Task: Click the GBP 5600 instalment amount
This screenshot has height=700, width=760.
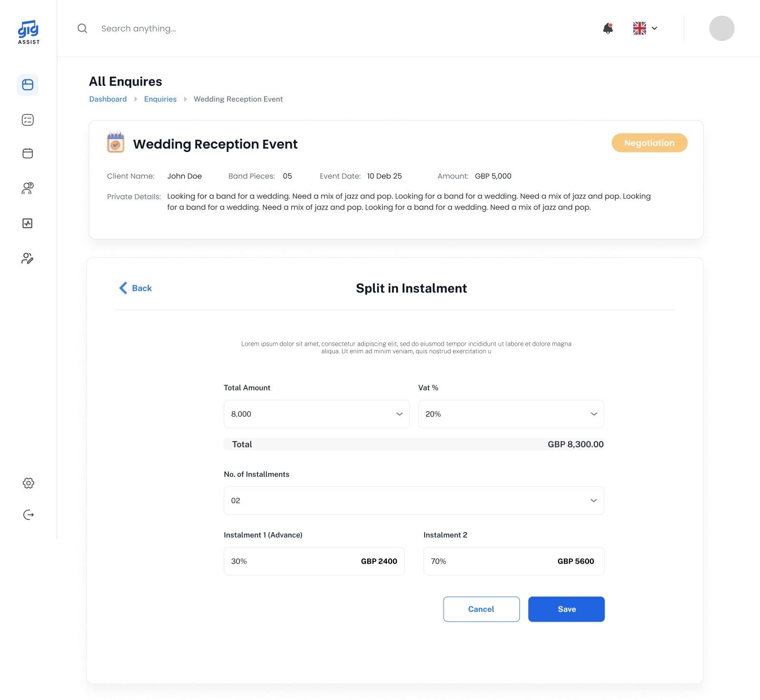Action: [576, 561]
